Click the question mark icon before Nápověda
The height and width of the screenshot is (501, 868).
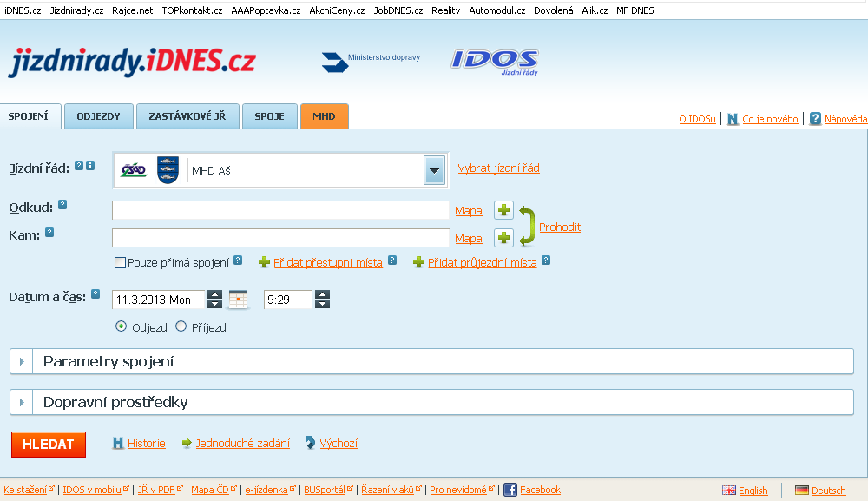(815, 118)
